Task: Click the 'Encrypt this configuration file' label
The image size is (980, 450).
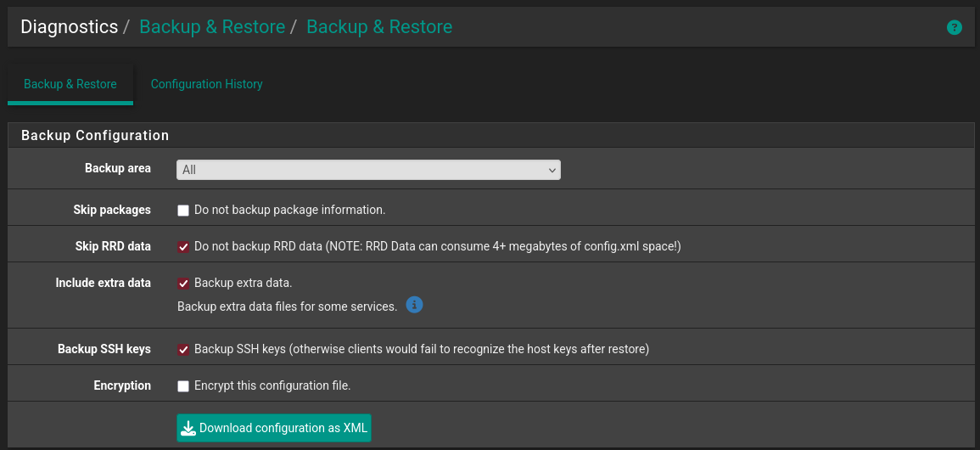Action: (x=272, y=385)
